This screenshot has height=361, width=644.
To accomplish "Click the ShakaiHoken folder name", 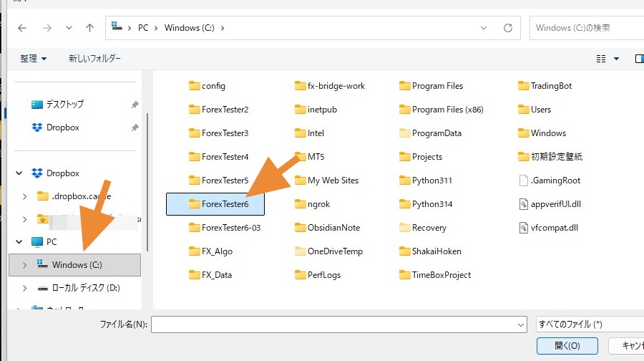I will pos(436,251).
